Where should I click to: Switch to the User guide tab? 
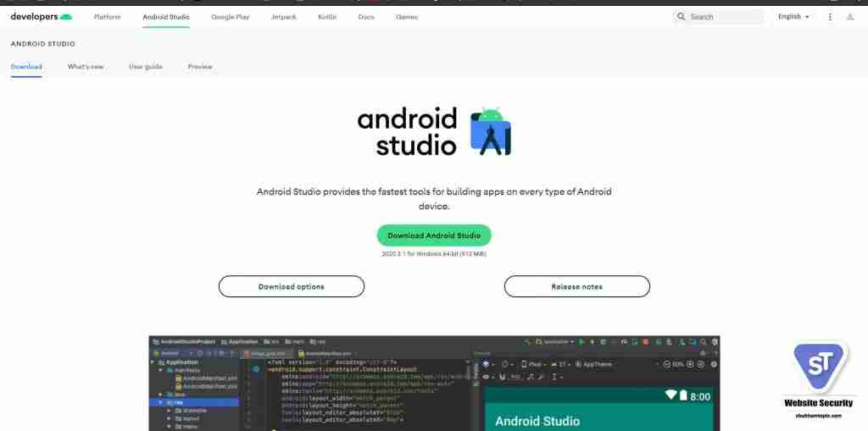[146, 66]
